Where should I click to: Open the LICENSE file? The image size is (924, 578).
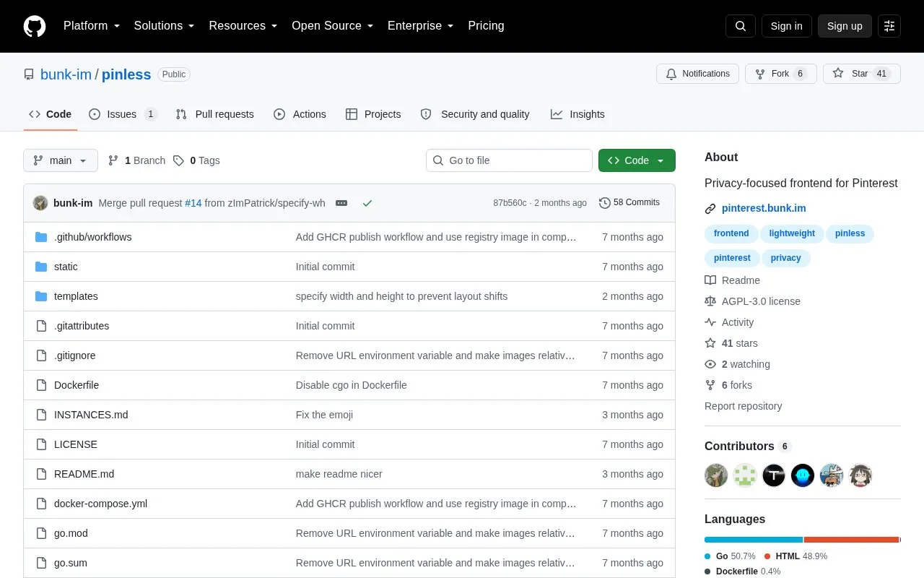76,444
